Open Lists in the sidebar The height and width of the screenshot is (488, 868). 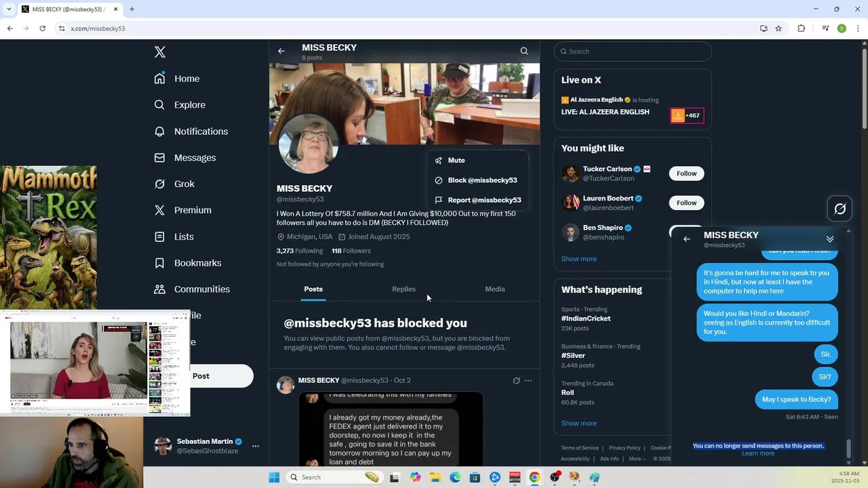tap(174, 237)
